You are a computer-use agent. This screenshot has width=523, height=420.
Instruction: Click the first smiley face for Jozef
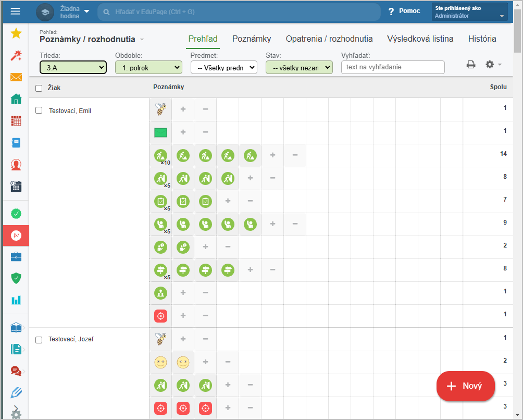click(x=161, y=362)
